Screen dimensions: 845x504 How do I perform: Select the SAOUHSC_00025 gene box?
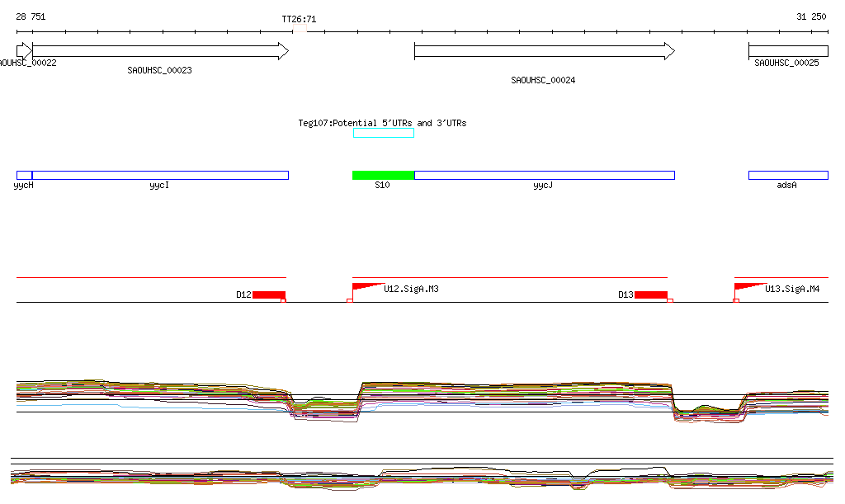point(787,51)
